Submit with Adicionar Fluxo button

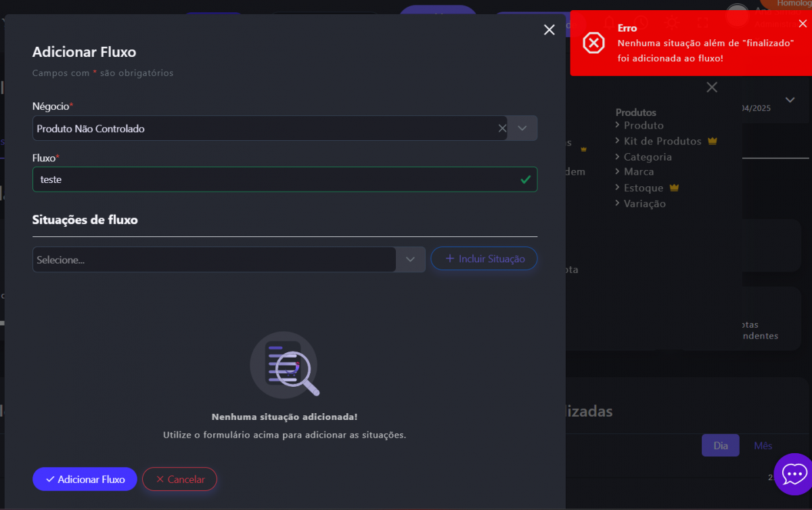85,479
